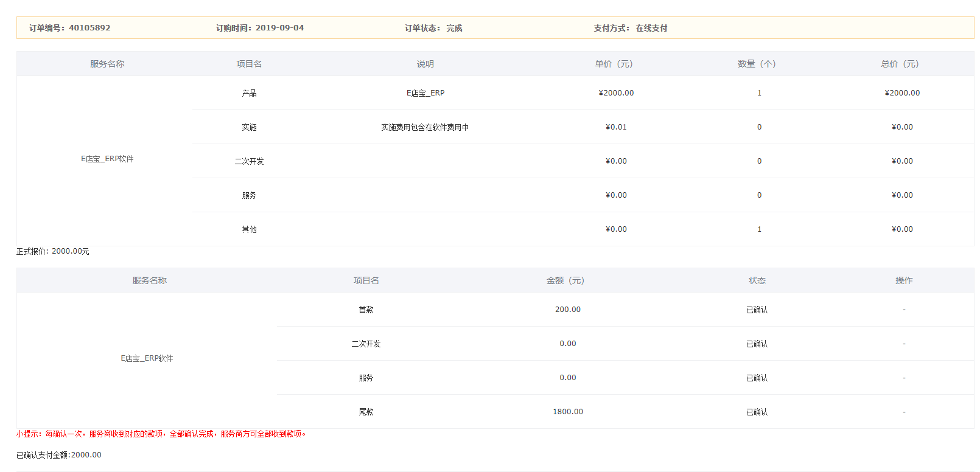The height and width of the screenshot is (472, 980).
Task: Click 状态 column header
Action: [x=757, y=280]
